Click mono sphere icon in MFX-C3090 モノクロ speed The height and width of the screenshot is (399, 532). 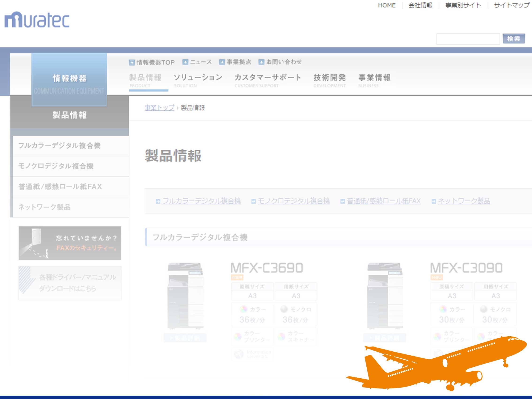click(x=484, y=309)
